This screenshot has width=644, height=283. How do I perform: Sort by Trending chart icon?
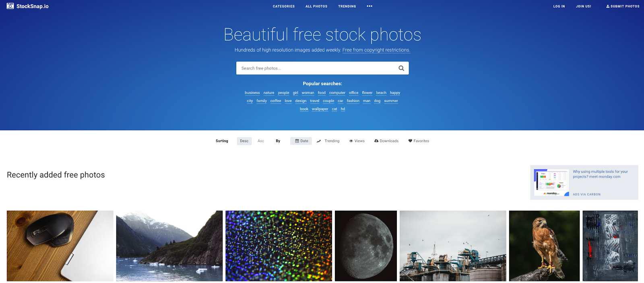[319, 141]
